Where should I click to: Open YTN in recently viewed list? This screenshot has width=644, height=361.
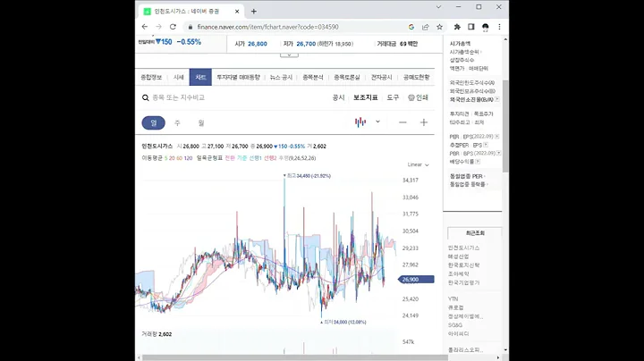coord(453,299)
